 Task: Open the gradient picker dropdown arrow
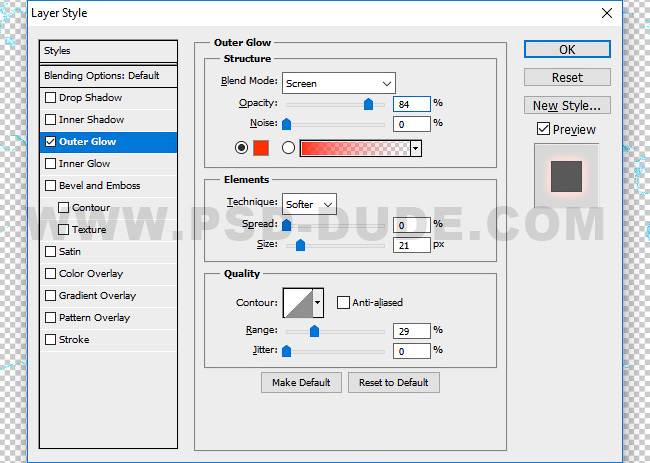pos(416,148)
